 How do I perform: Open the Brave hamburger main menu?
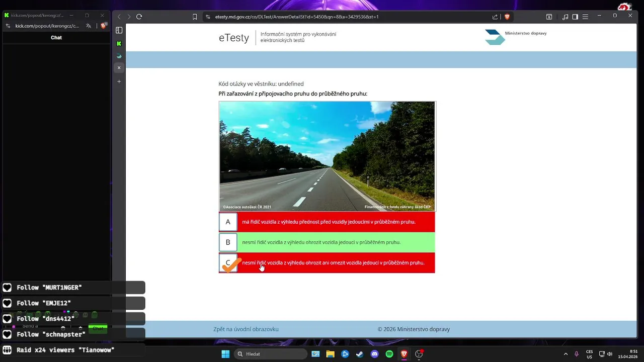pos(585,17)
